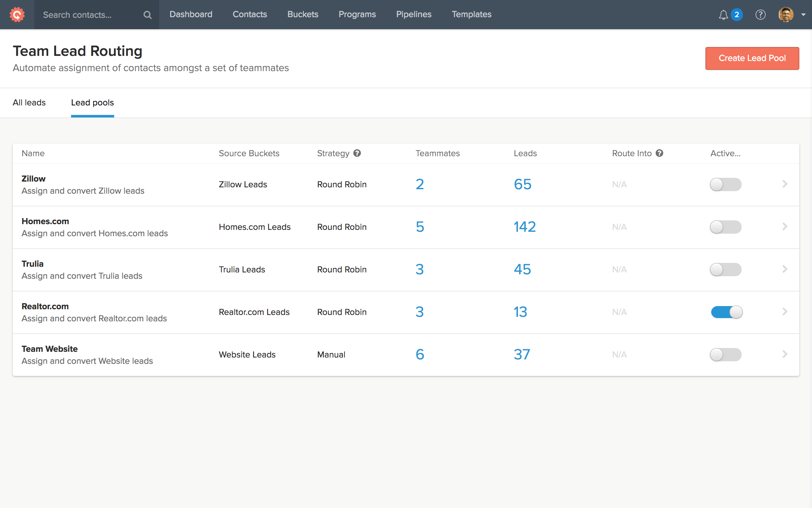Open the Trulia row chevron arrow
Screen dimensions: 812x508
(x=785, y=269)
